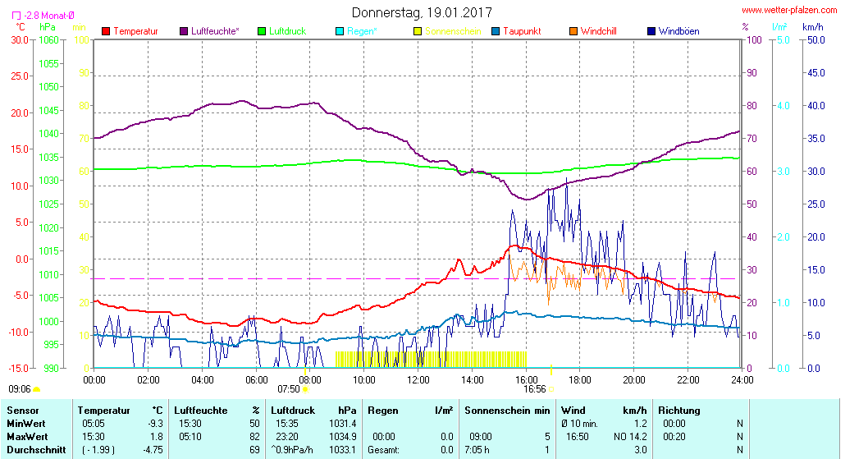Click the sunset icon beside 16:56
This screenshot has width=868, height=459.
551,390
